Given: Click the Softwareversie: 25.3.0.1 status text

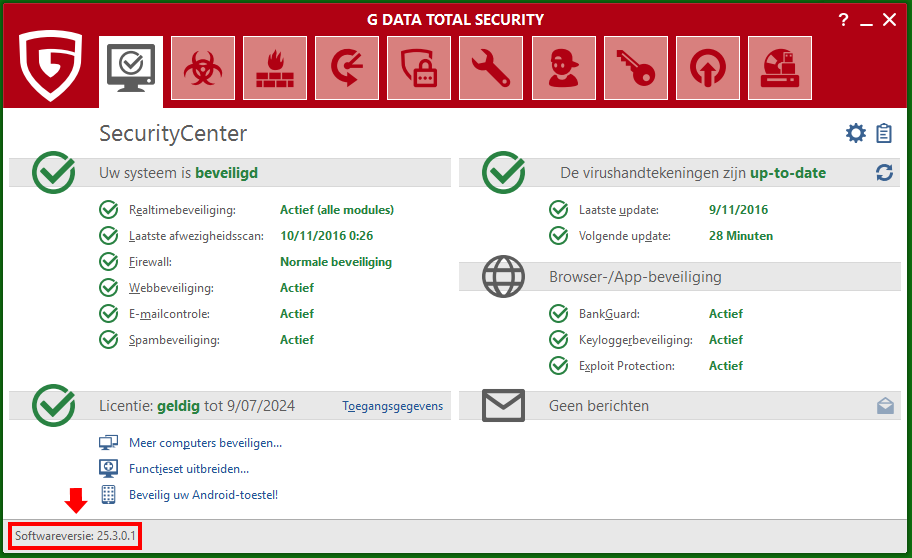Looking at the screenshot, I should tap(75, 536).
